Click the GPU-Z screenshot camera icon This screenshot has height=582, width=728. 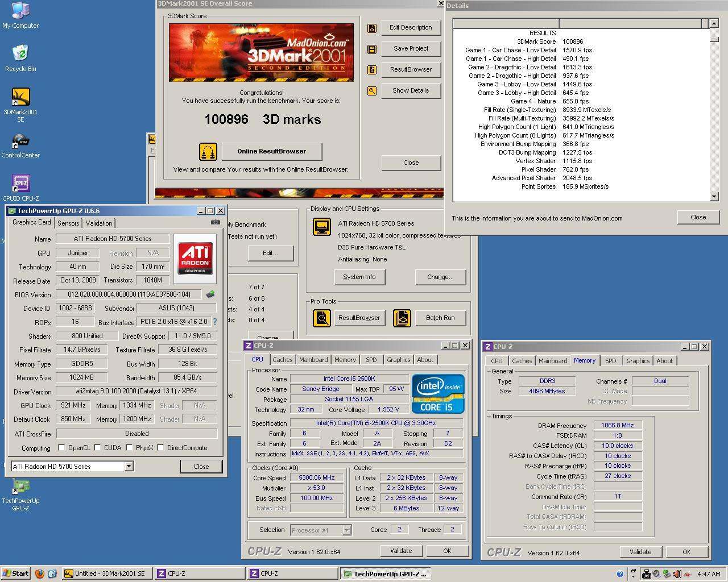[x=215, y=222]
